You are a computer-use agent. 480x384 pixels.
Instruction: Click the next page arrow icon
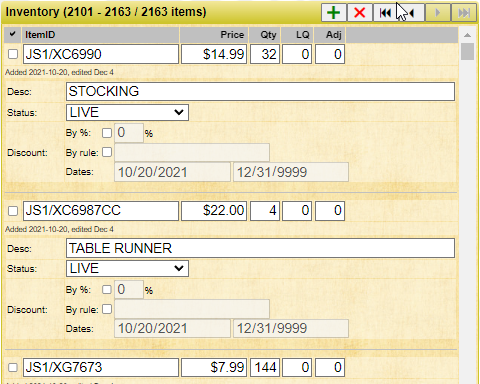[x=438, y=13]
